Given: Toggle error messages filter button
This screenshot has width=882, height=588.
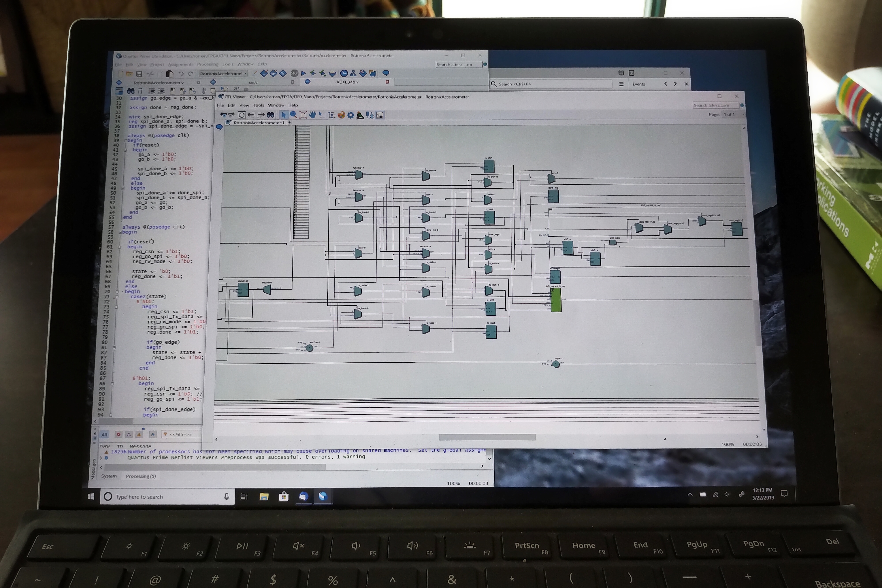Looking at the screenshot, I should coord(119,434).
